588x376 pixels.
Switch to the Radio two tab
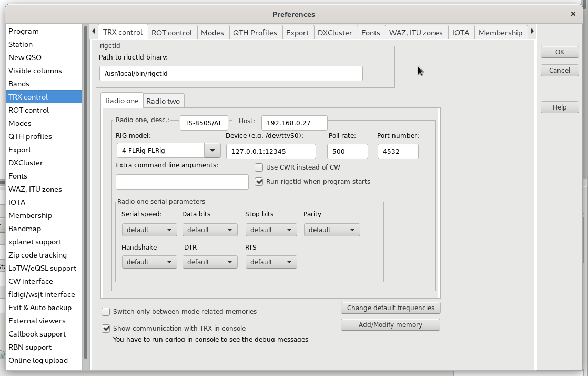163,101
